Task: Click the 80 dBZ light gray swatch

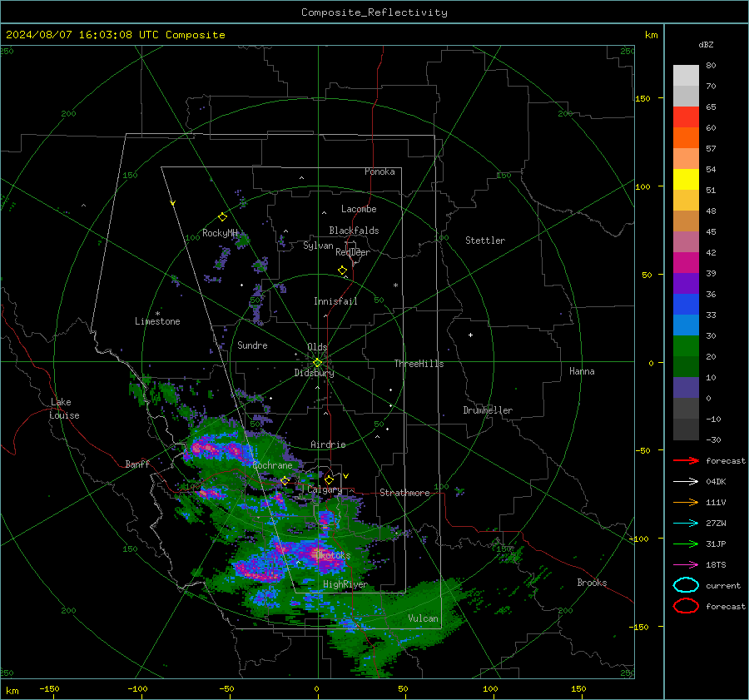Action: click(x=686, y=76)
